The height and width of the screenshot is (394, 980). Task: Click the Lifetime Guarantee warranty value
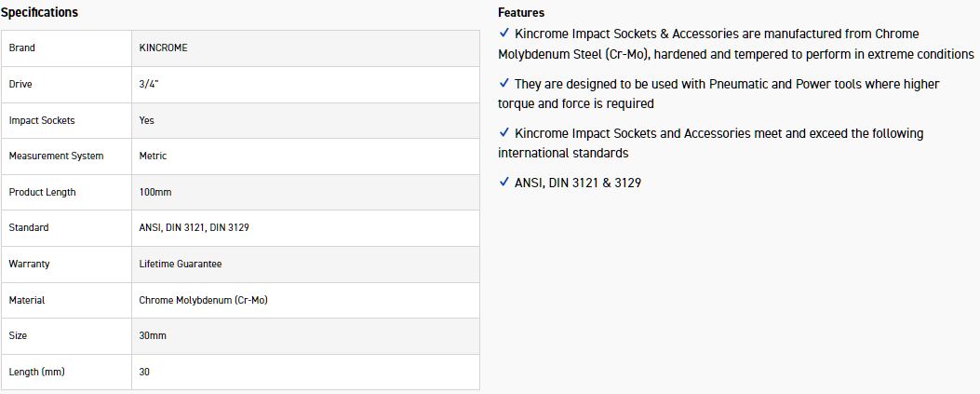[181, 264]
